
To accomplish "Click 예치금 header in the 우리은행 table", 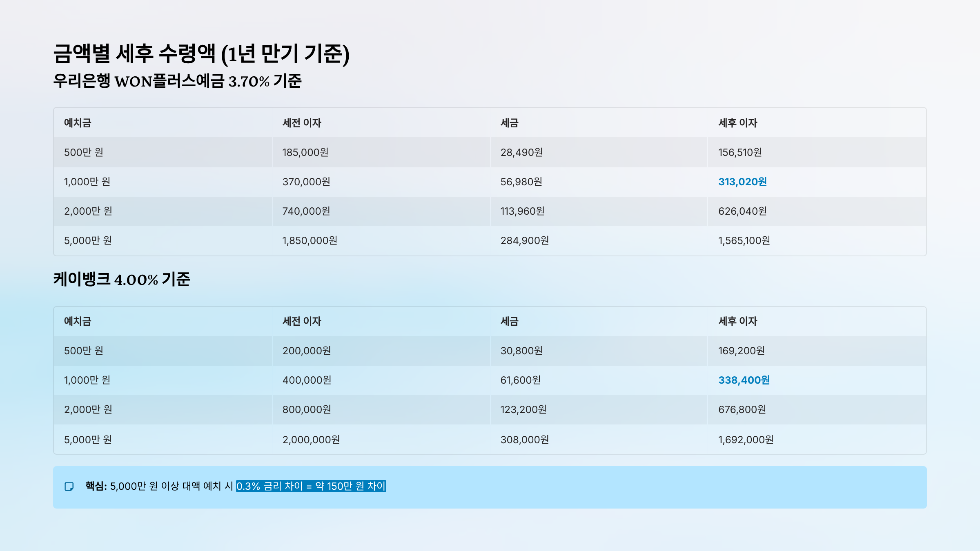I will point(78,123).
